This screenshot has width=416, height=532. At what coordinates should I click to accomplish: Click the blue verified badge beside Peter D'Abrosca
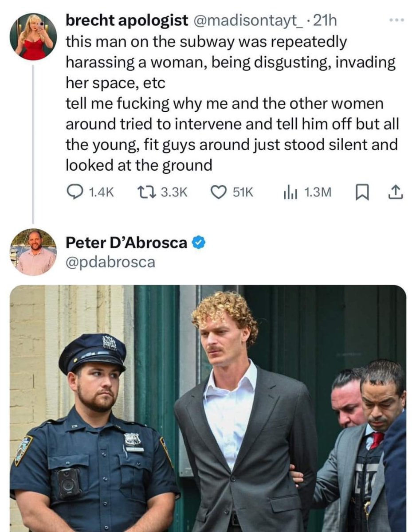[x=198, y=243]
